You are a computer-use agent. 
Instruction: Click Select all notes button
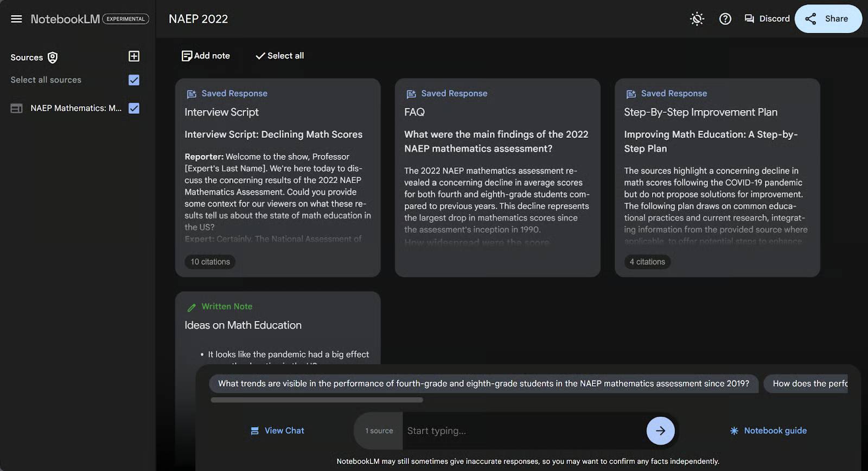pyautogui.click(x=279, y=56)
